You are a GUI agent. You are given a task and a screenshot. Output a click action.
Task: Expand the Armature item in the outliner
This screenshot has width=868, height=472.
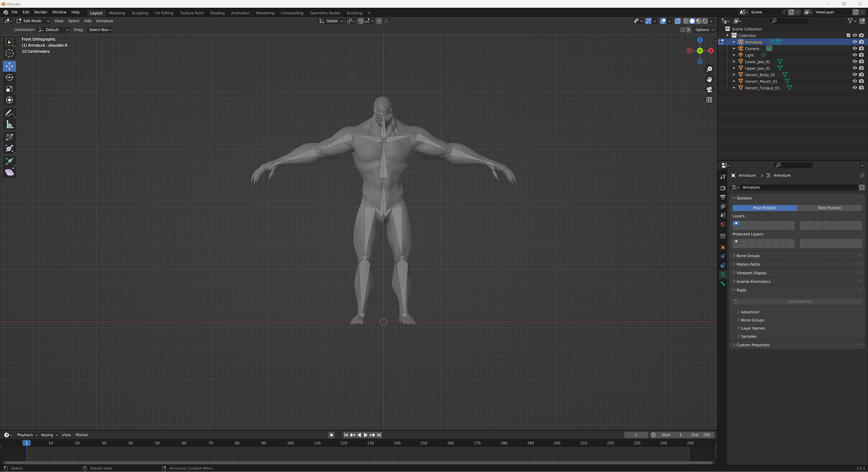[734, 42]
